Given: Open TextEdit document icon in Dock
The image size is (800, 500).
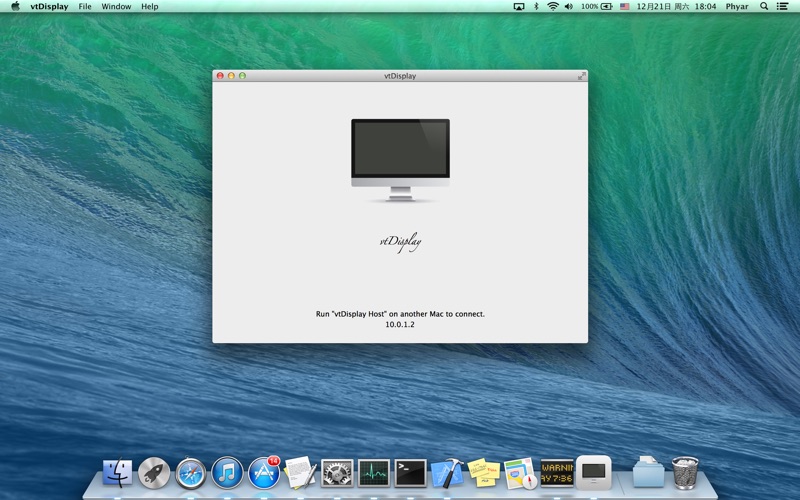Looking at the screenshot, I should (x=300, y=472).
